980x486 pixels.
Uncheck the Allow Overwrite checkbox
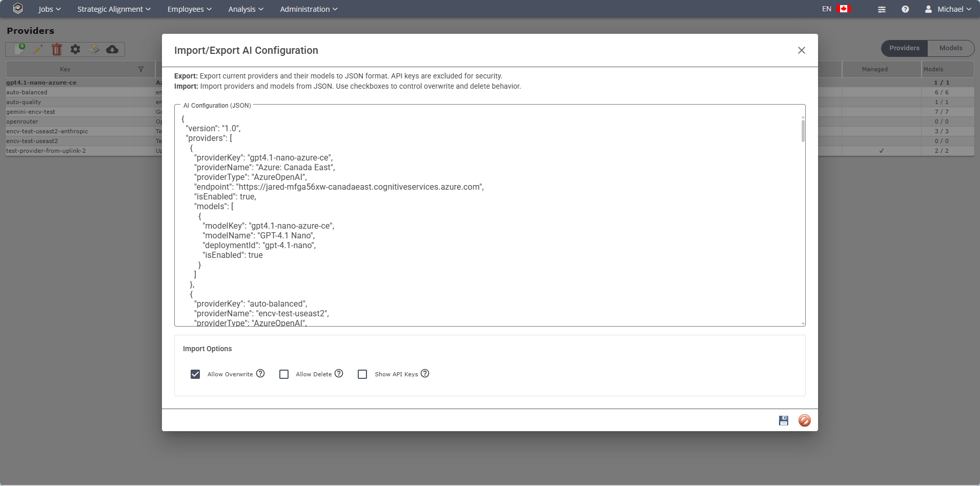[195, 374]
